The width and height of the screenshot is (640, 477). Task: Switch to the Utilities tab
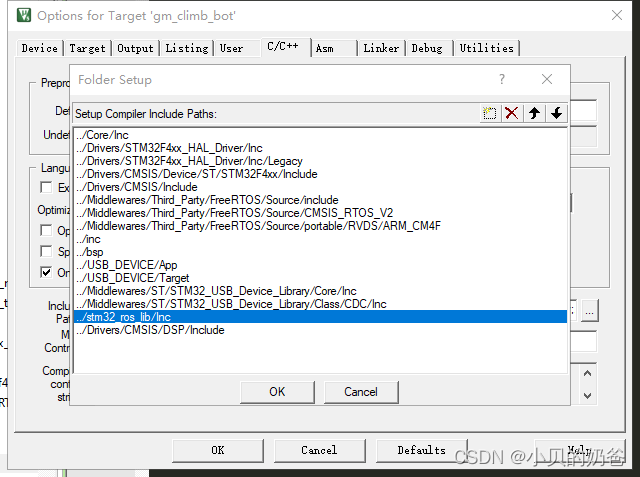point(487,48)
